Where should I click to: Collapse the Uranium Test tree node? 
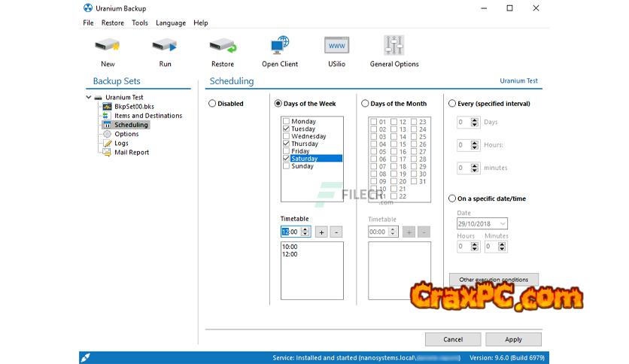coord(90,98)
